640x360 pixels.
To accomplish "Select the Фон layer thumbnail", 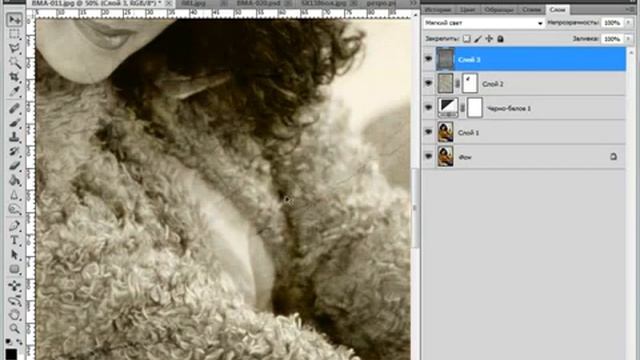I will click(x=445, y=156).
